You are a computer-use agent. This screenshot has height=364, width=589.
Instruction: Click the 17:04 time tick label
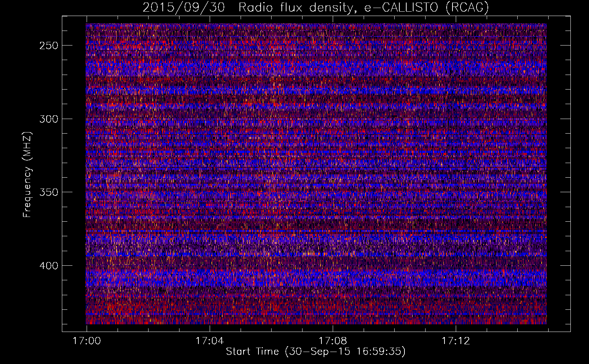click(x=210, y=341)
